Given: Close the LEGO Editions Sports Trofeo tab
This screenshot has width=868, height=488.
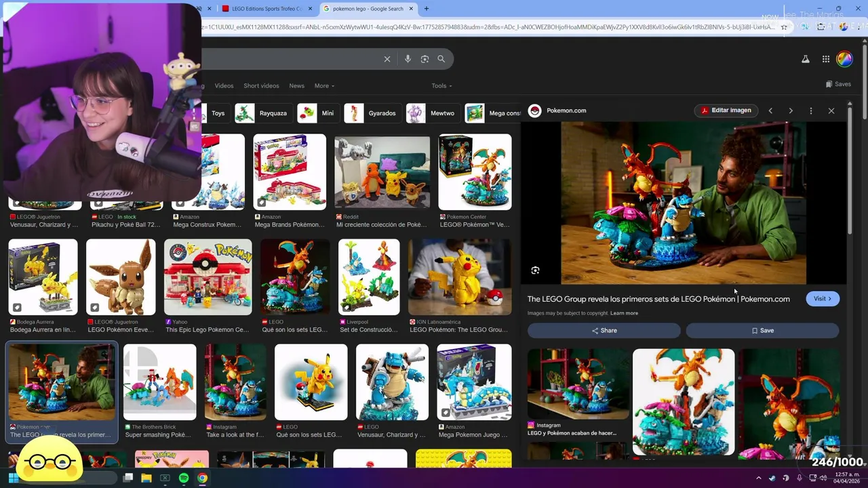Looking at the screenshot, I should (x=311, y=9).
